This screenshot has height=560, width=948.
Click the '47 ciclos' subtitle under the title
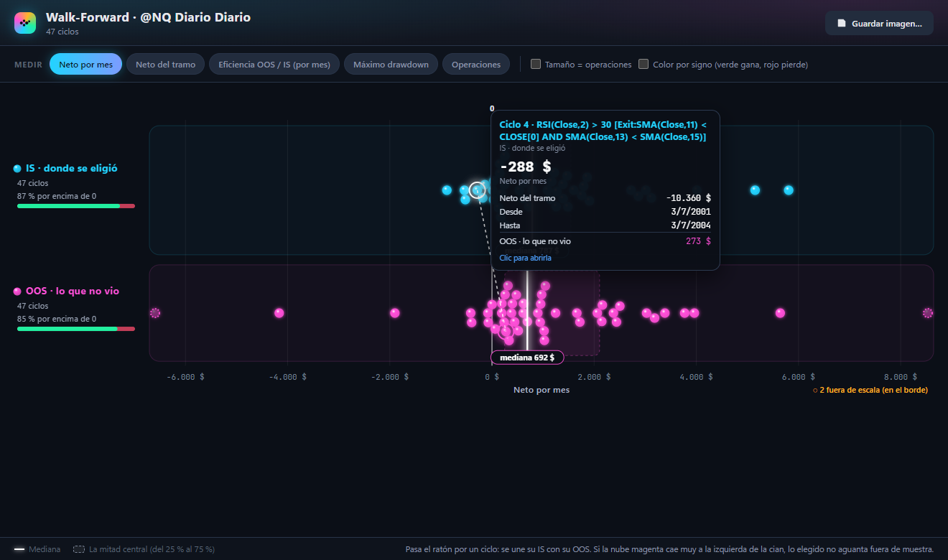62,32
